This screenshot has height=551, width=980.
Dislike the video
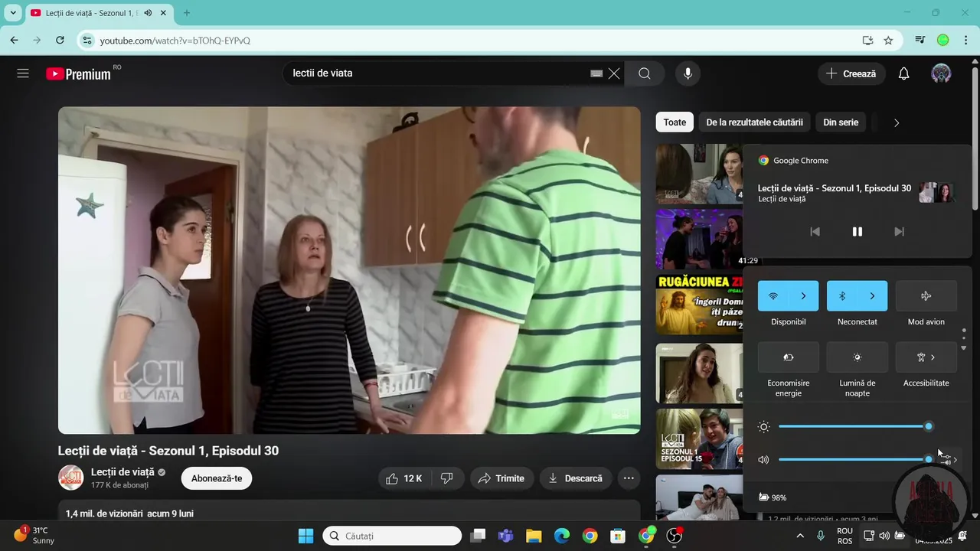pos(446,478)
